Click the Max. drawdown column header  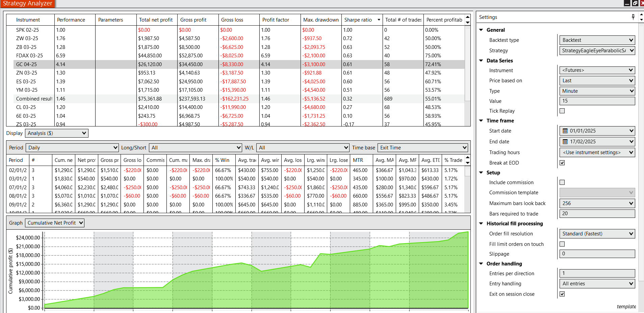click(320, 20)
